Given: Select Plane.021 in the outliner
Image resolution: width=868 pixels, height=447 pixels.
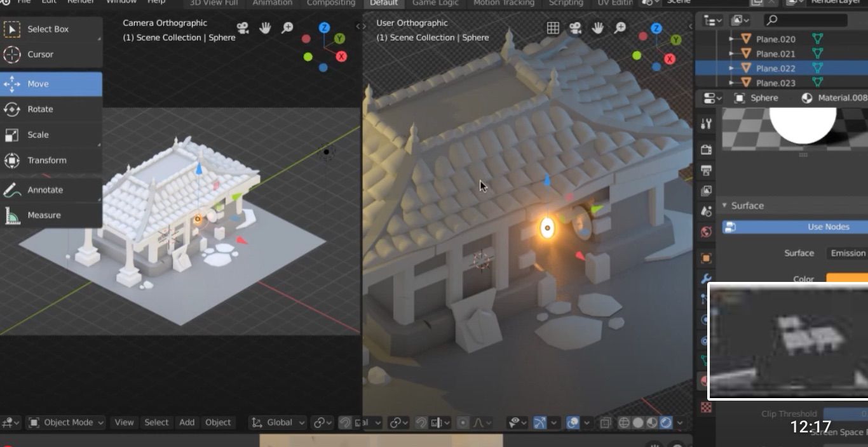Looking at the screenshot, I should click(x=775, y=53).
